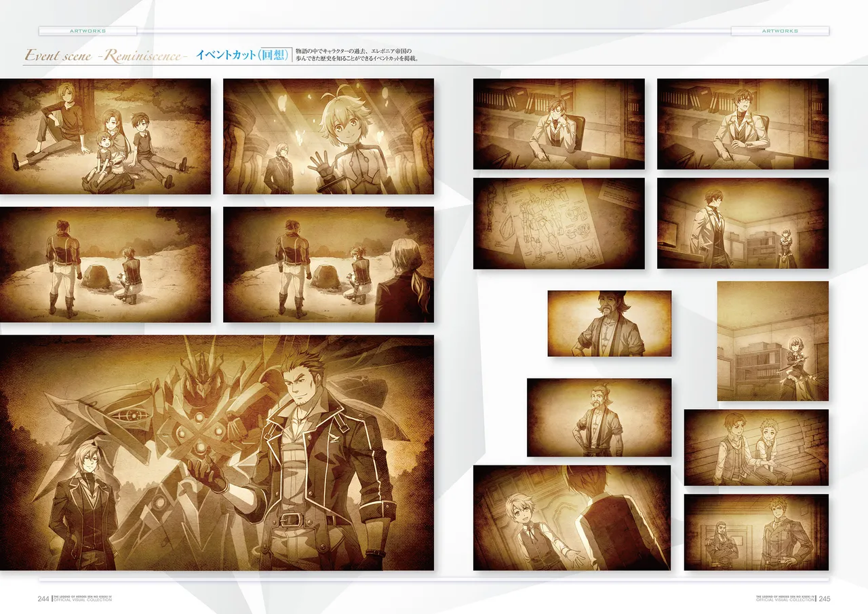The image size is (868, 614).
Task: Open the grave scene with the long-haired onlooker
Action: tap(328, 265)
